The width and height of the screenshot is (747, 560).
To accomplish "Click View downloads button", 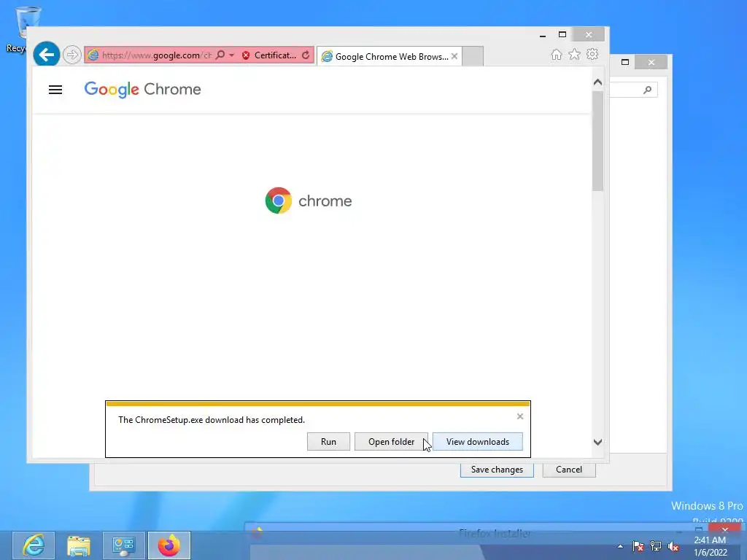I will click(477, 441).
